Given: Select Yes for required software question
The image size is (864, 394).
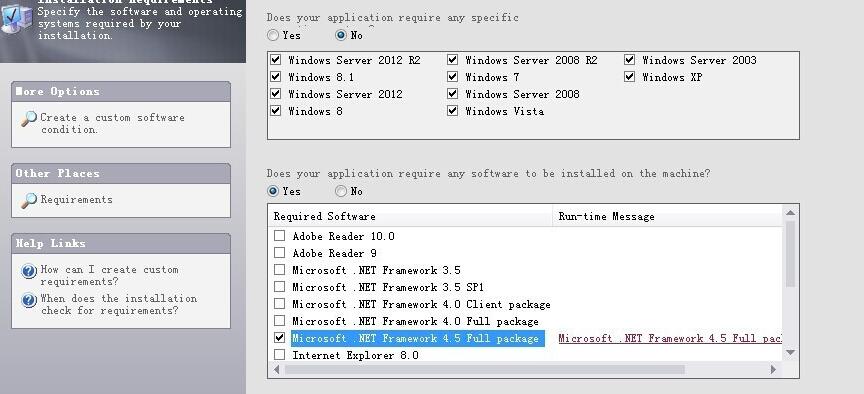Looking at the screenshot, I should coord(273,191).
